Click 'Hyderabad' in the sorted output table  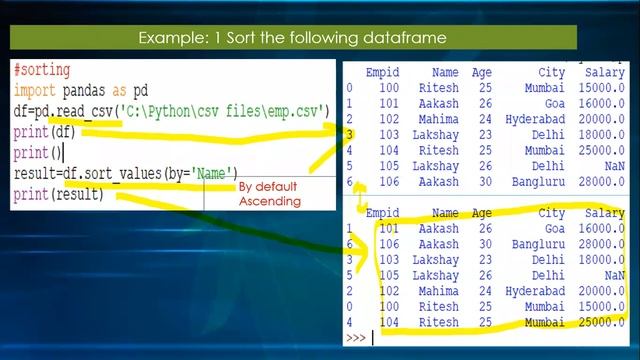click(x=535, y=291)
